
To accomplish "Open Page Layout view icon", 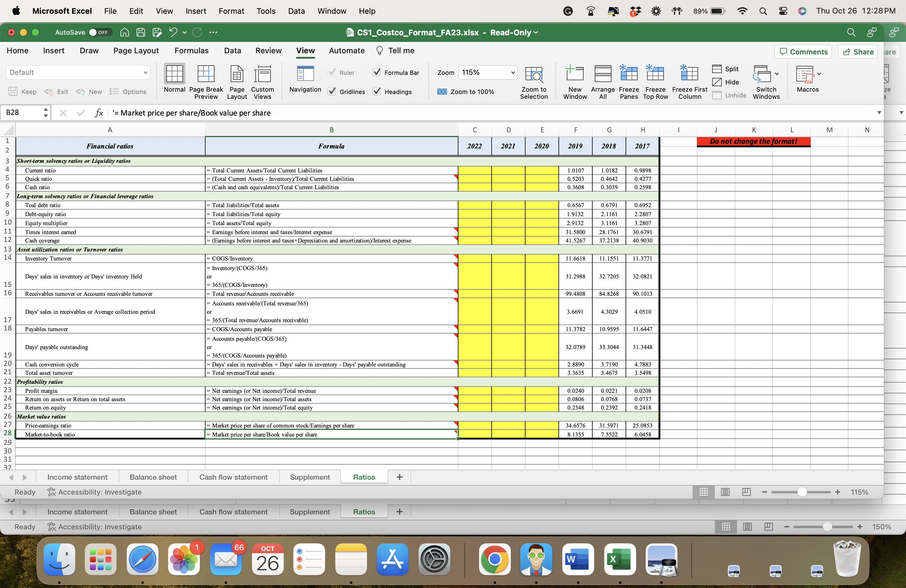I will (x=237, y=74).
